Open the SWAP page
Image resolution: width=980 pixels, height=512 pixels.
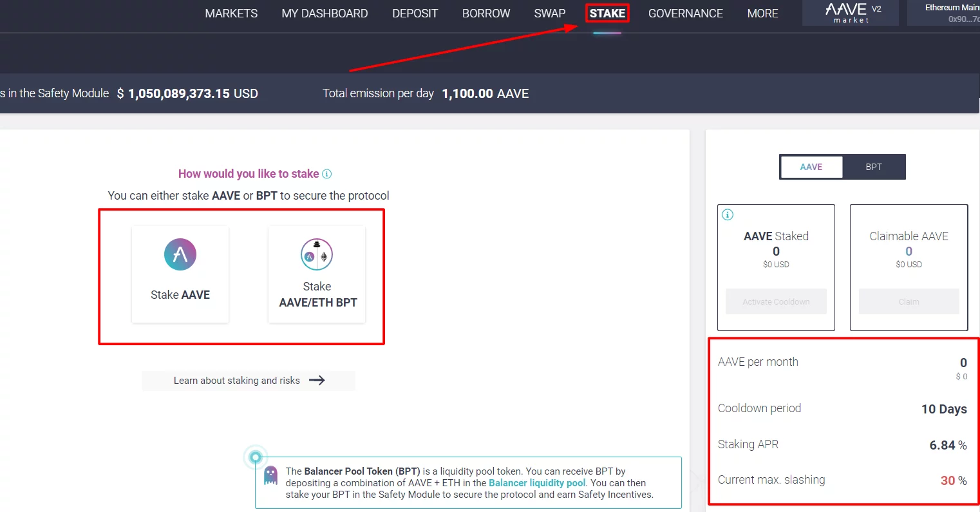coord(550,14)
